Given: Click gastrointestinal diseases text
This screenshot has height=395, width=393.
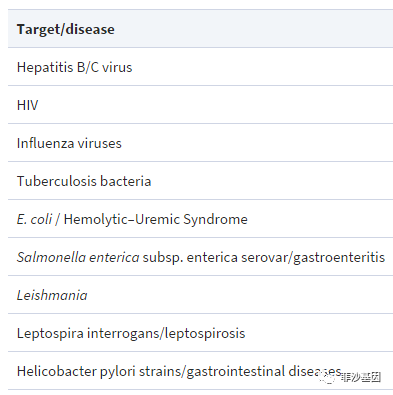Looking at the screenshot, I should point(264,371).
